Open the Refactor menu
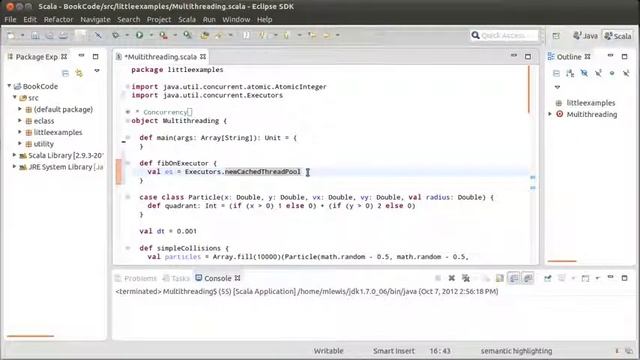640x360 pixels. [x=58, y=20]
